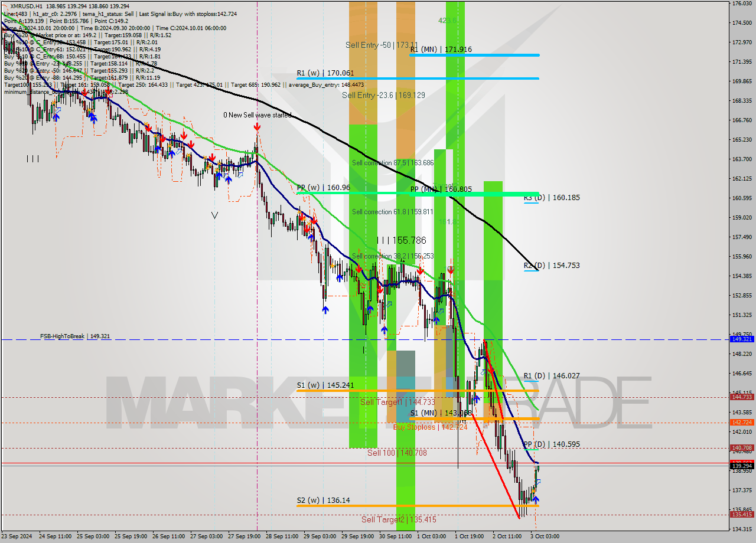756x543 pixels.
Task: Click the 'S1 (w) | 145.241' support label
Action: click(325, 385)
